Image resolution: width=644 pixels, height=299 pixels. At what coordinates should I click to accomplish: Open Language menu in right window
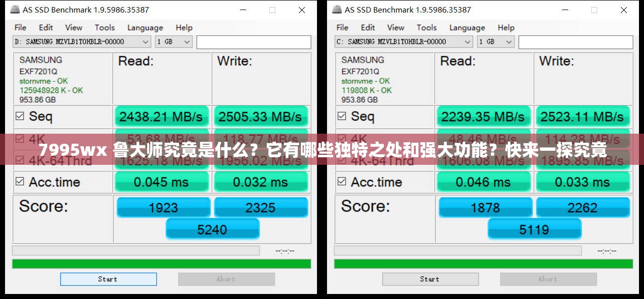point(467,28)
